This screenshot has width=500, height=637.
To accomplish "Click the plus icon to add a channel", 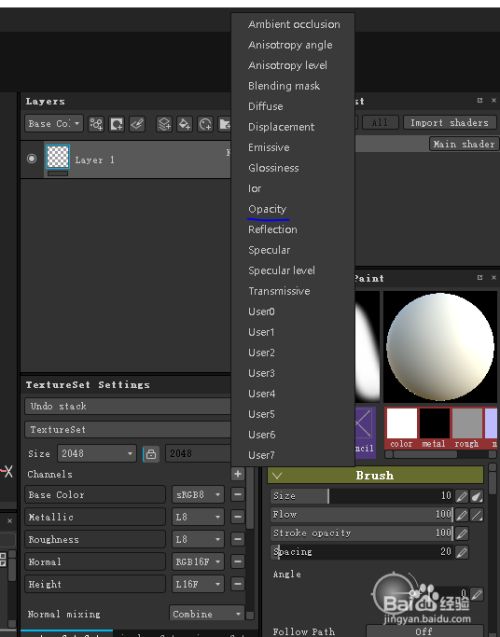I will pyautogui.click(x=238, y=474).
